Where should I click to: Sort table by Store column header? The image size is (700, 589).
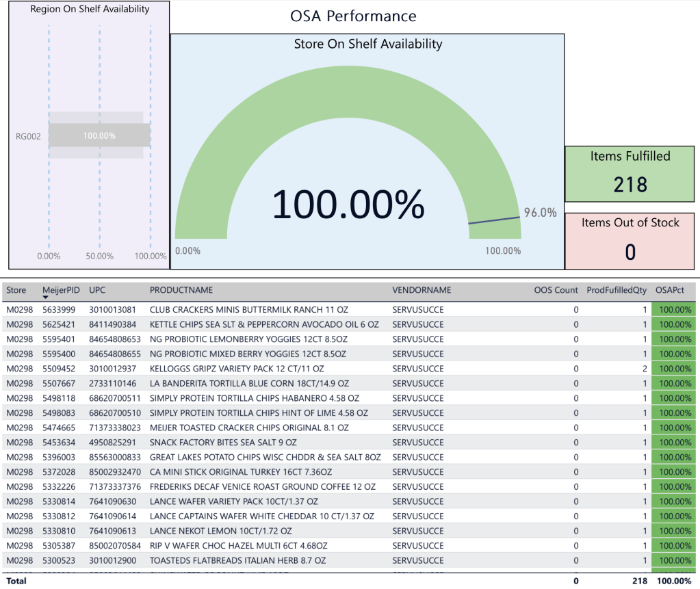(x=16, y=290)
